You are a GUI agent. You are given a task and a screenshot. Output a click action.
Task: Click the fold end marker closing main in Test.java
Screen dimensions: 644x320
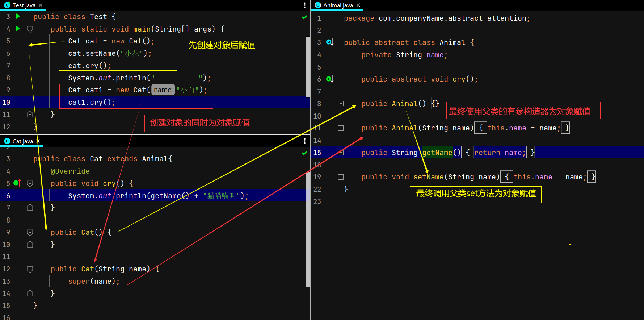[x=30, y=115]
